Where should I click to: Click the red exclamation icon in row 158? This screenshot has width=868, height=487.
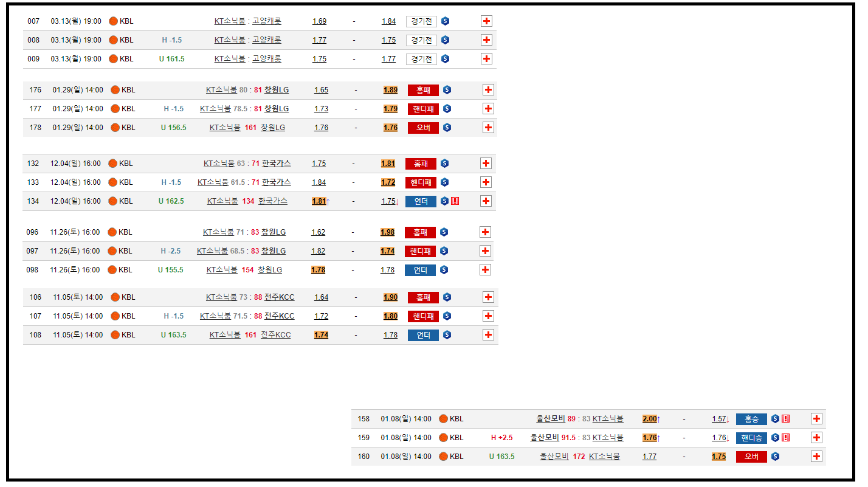click(x=785, y=419)
